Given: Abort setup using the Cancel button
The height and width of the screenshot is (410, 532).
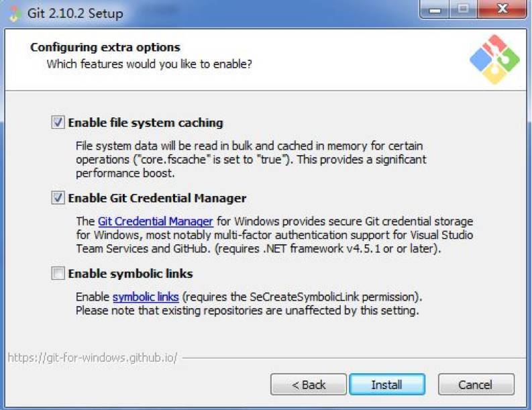Looking at the screenshot, I should pos(476,385).
